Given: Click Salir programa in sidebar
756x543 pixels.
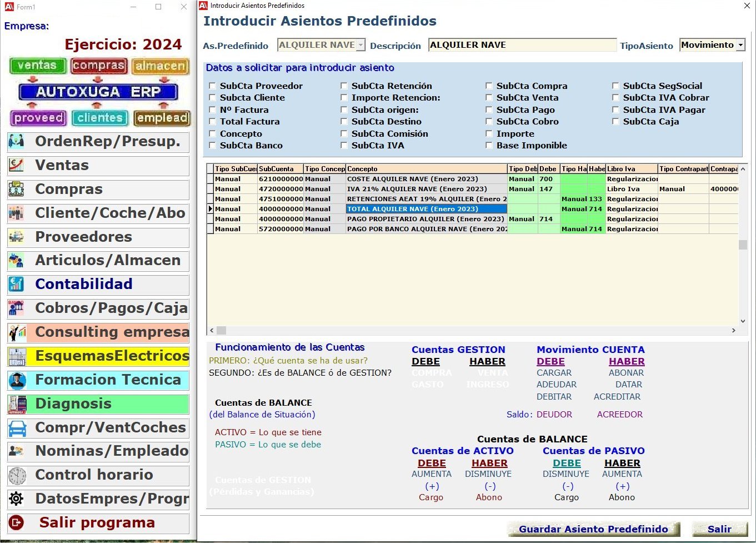Looking at the screenshot, I should tap(98, 523).
